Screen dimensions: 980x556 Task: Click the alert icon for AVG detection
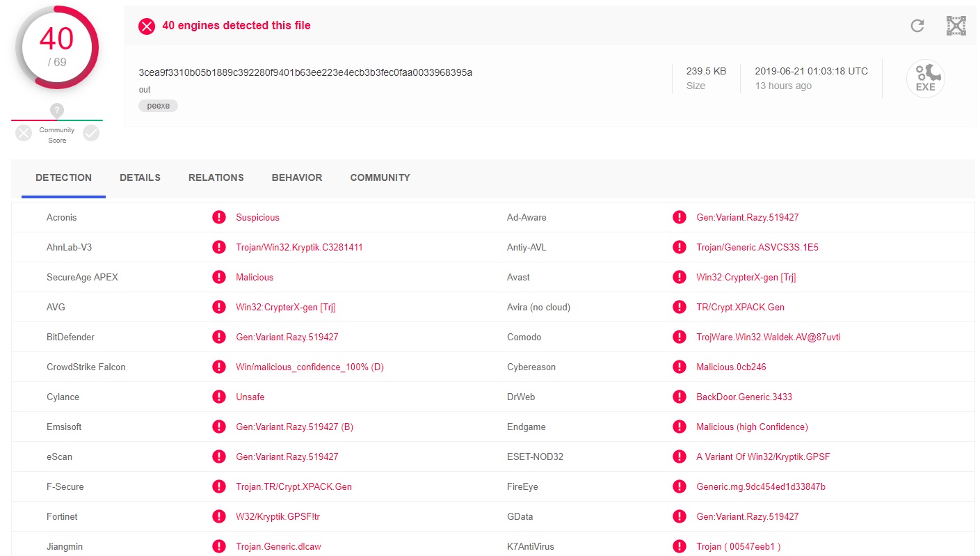219,307
